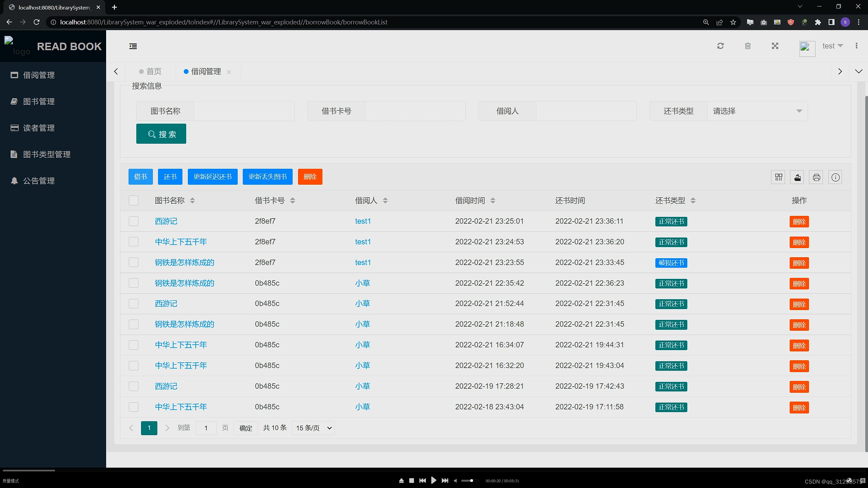Viewport: 868px width, 488px height.
Task: Click the 图书名称 search input field
Action: (244, 111)
